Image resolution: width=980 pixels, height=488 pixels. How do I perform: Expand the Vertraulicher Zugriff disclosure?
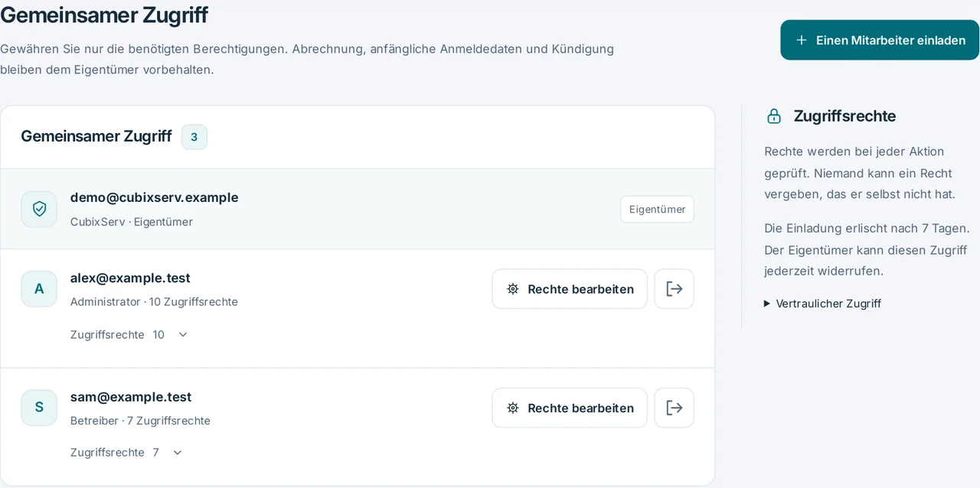(822, 304)
